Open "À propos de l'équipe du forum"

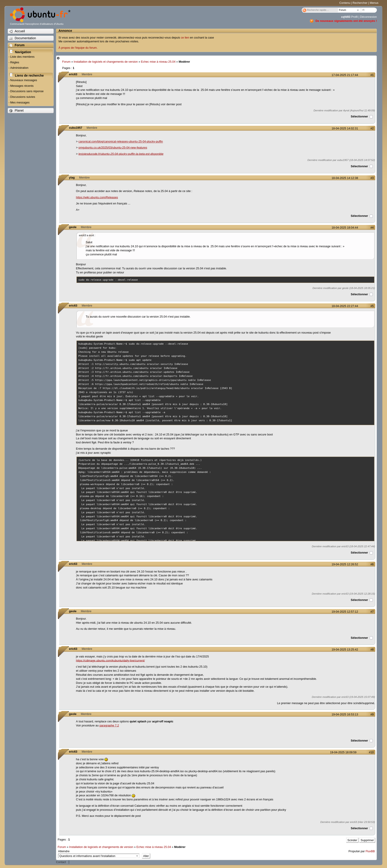point(78,48)
